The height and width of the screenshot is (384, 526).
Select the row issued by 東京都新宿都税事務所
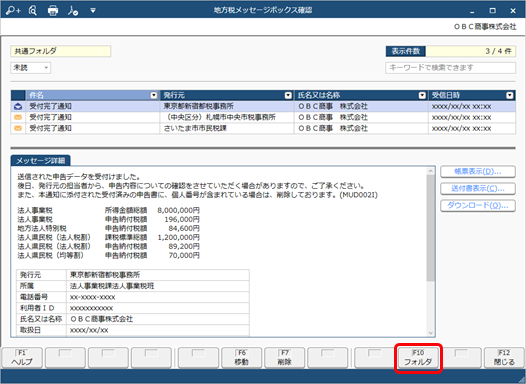[x=263, y=106]
